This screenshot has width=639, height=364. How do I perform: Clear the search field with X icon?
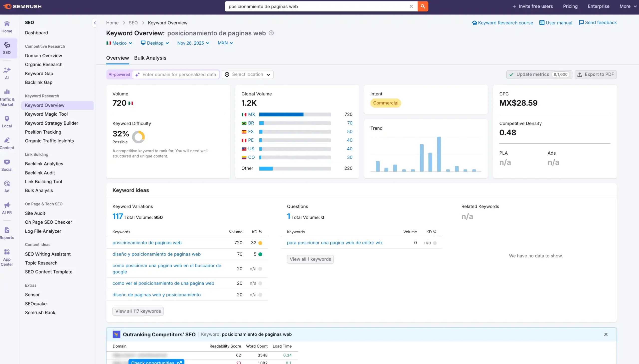pos(411,6)
